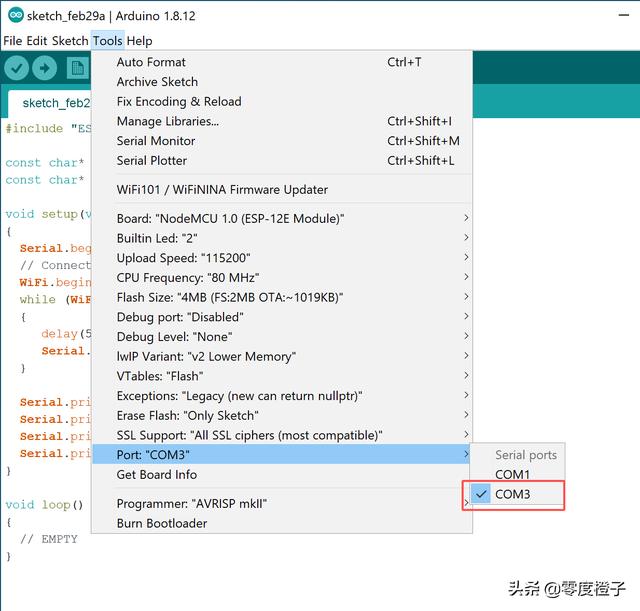Open the Edit menu
The width and height of the screenshot is (640, 611).
(37, 41)
